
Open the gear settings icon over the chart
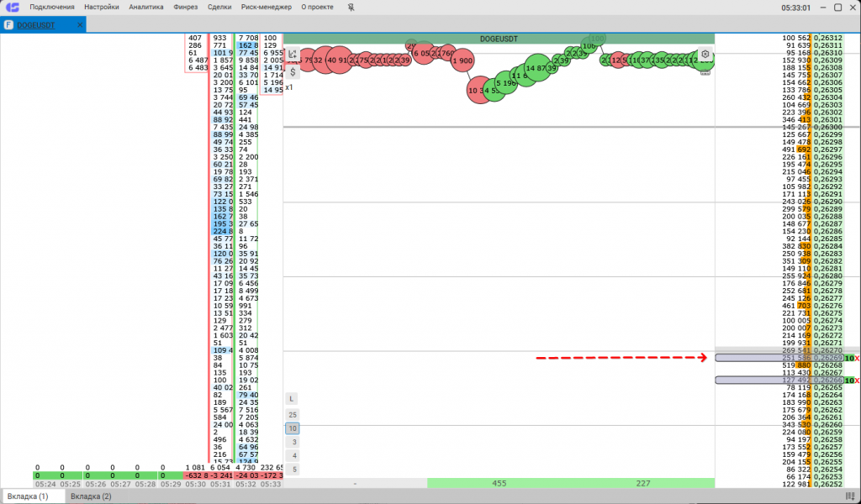[x=705, y=55]
